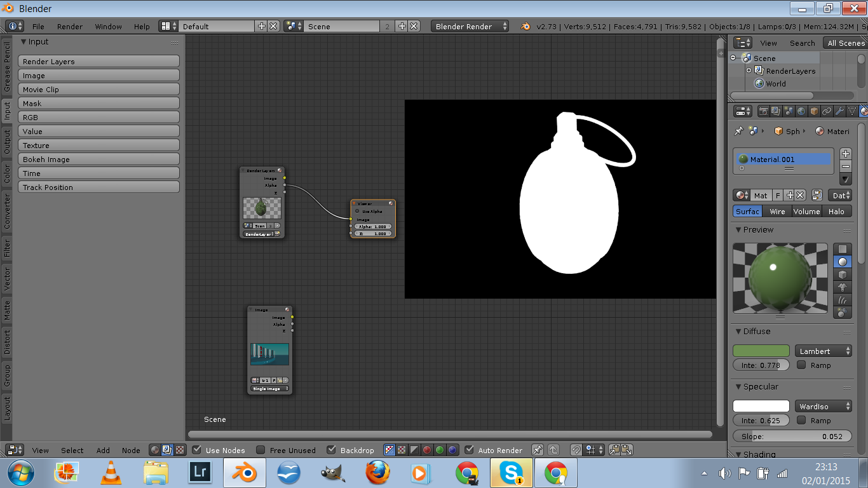Viewport: 868px width, 488px height.
Task: Disable the Backdrop checkbox
Action: pos(332,450)
